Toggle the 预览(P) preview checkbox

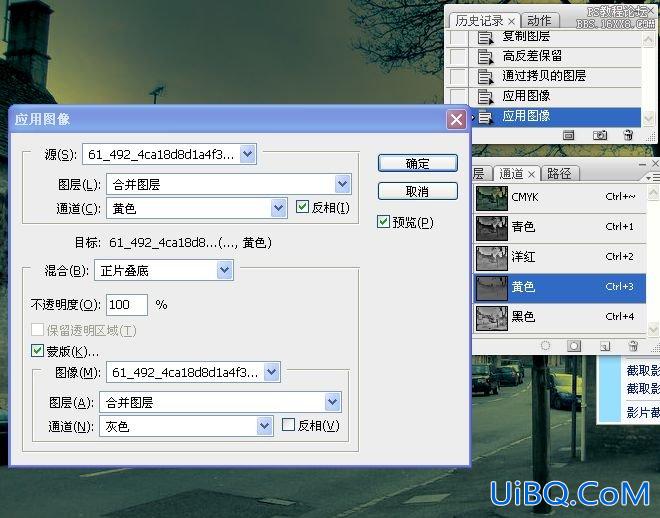pyautogui.click(x=383, y=222)
